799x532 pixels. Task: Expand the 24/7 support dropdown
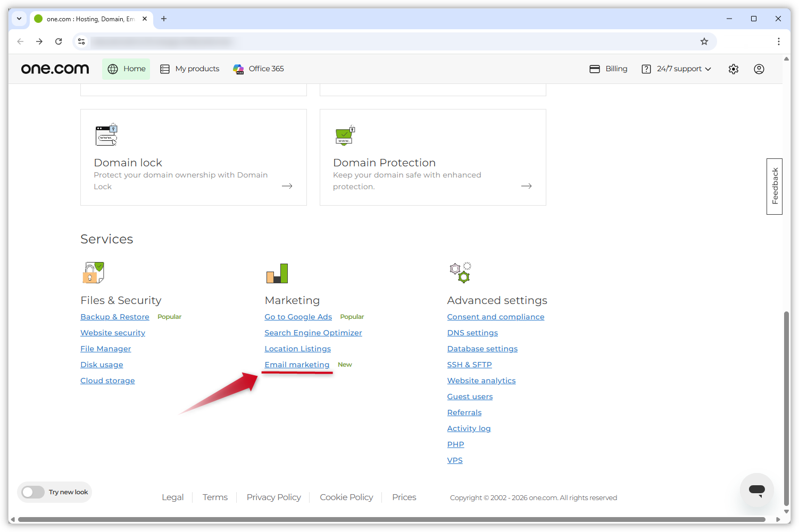click(676, 69)
